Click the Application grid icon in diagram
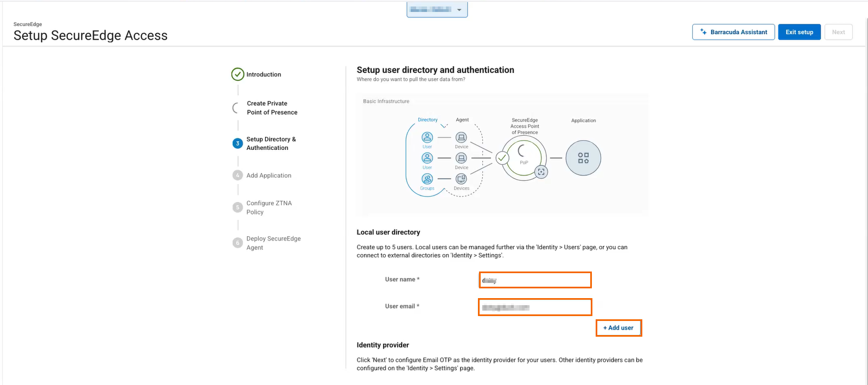 click(583, 158)
